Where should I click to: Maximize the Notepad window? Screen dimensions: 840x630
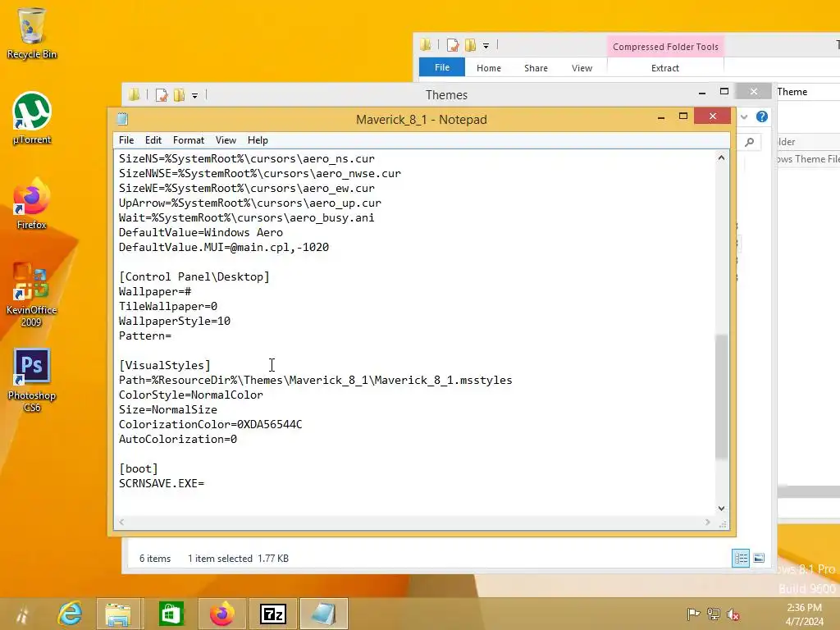(x=683, y=116)
